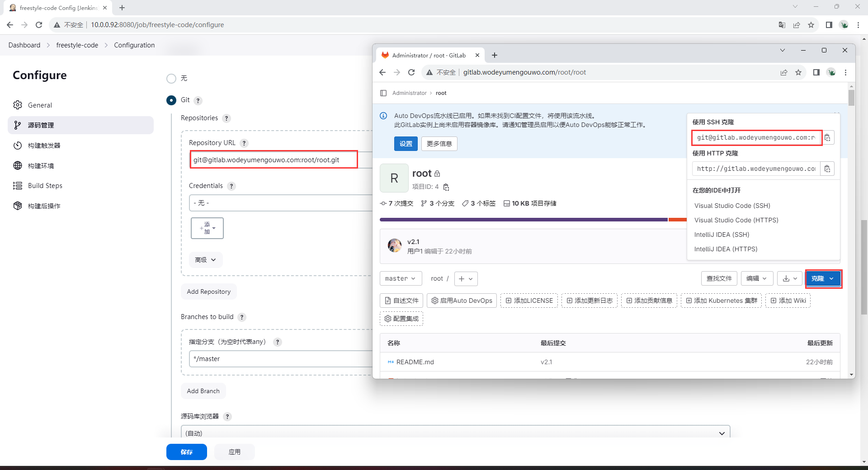This screenshot has width=868, height=470.
Task: Reload the GitLab page
Action: click(x=411, y=72)
